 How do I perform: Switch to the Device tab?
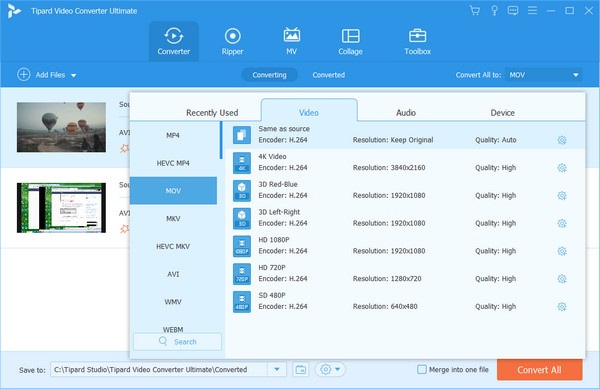point(502,112)
